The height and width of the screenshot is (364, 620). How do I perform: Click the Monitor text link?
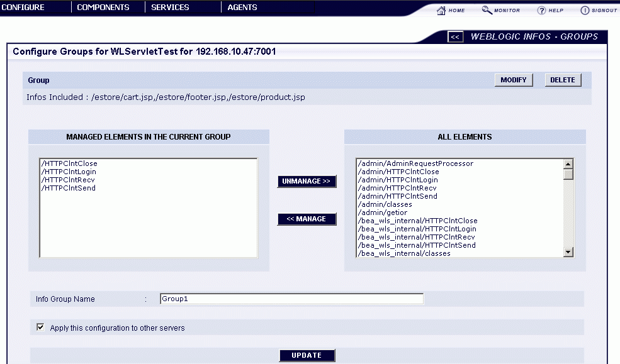click(507, 11)
